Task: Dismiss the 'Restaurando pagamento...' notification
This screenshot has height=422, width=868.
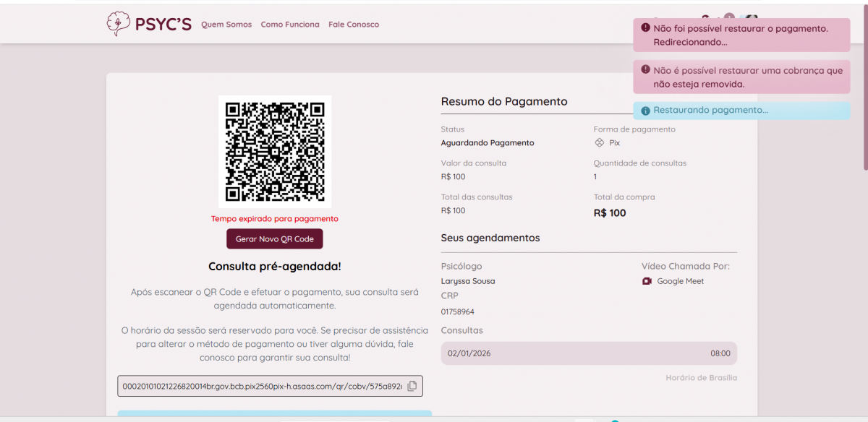Action: tap(741, 111)
